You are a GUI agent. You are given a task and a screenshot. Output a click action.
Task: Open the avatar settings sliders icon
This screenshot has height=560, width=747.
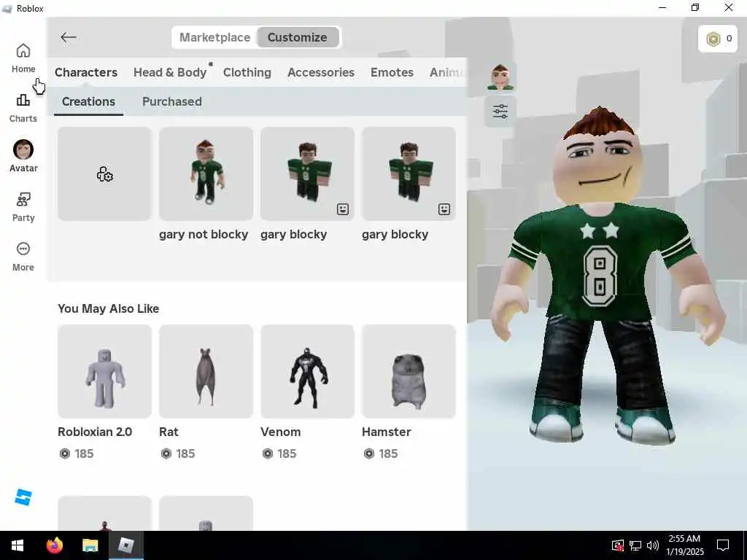[x=500, y=112]
